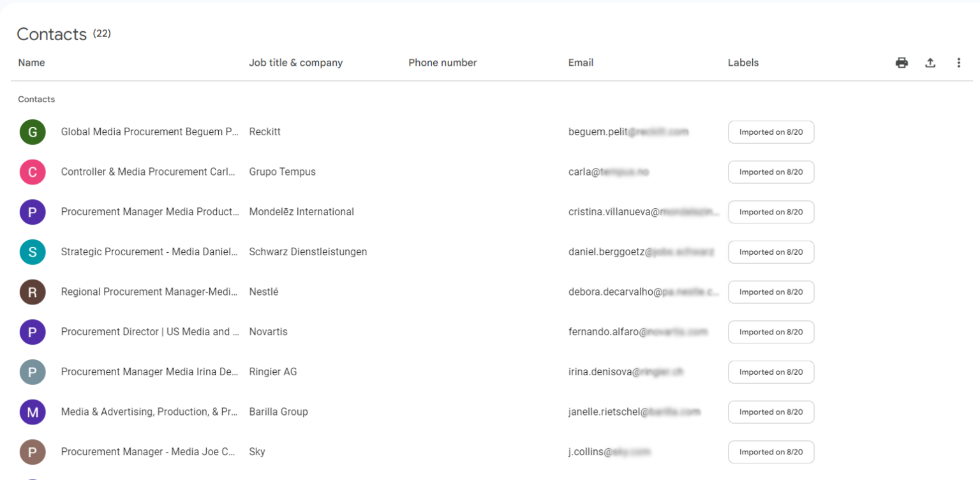Click the "M" avatar of the Barilla Group contact
The width and height of the screenshot is (980, 480).
point(33,412)
